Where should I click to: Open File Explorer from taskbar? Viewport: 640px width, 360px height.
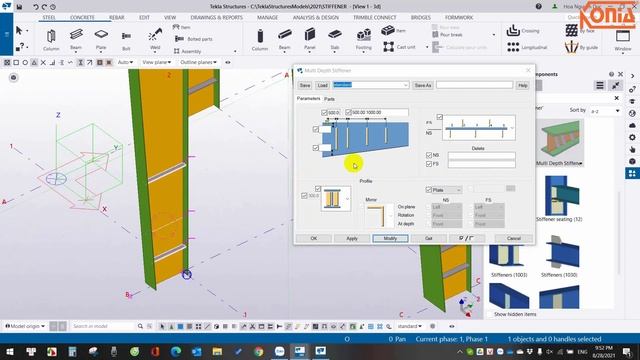pyautogui.click(x=217, y=351)
